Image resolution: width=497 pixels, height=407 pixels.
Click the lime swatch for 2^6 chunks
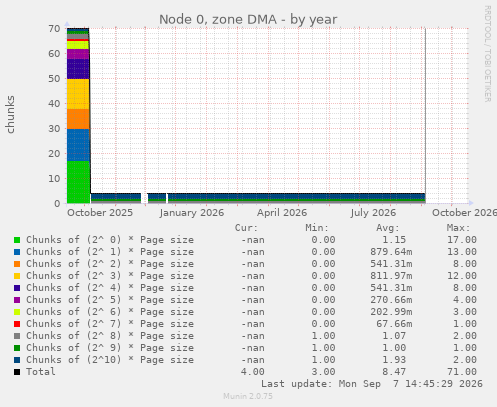pos(17,312)
